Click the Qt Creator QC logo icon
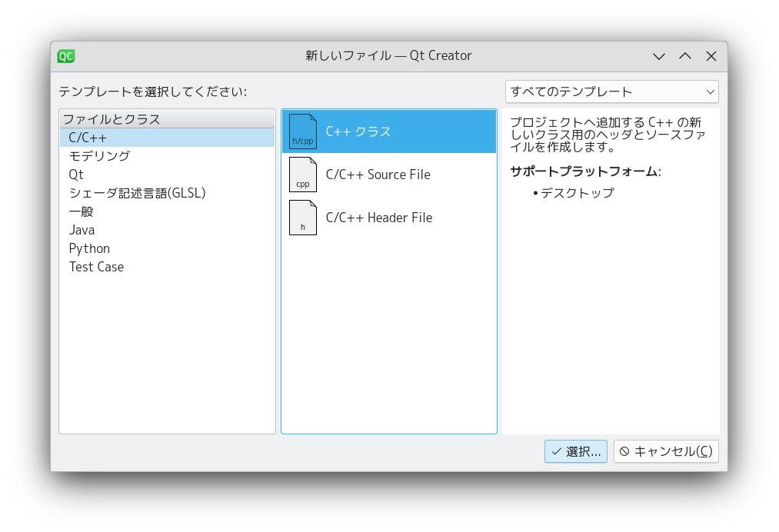This screenshot has width=779, height=532. point(66,56)
